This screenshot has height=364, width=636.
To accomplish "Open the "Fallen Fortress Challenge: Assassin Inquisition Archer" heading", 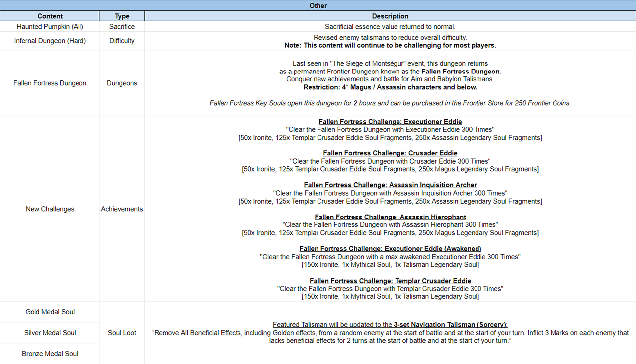I will (390, 185).
